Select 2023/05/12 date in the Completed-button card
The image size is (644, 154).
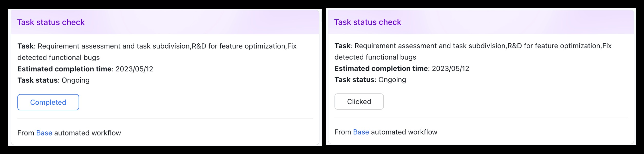134,69
